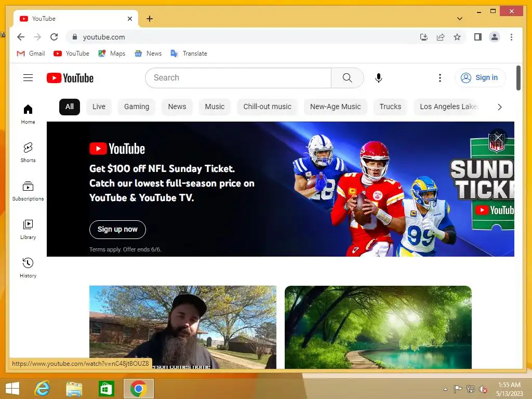Click the install app icon in address bar

[424, 37]
